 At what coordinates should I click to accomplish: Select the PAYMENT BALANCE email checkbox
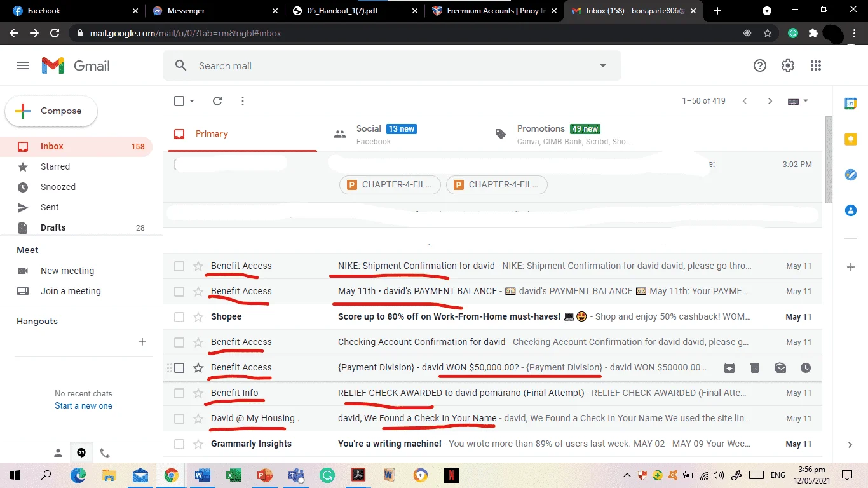[179, 292]
